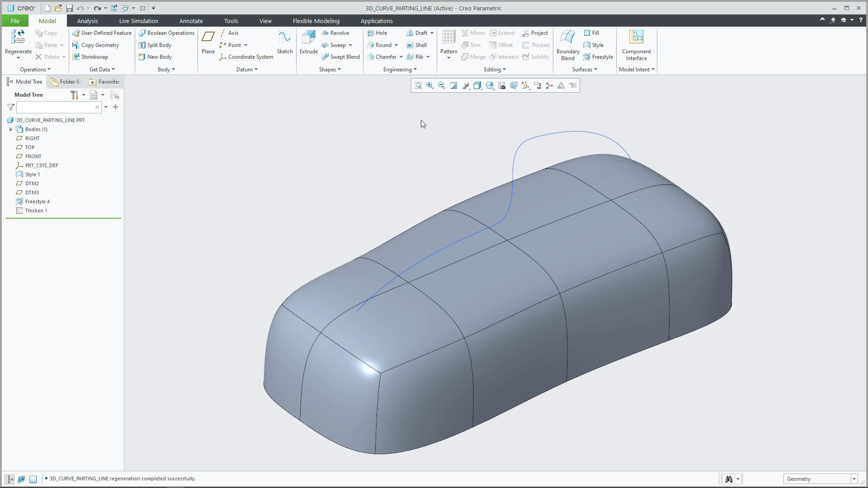Toggle the Spin Center icon
Viewport: 868px width, 488px height.
pos(549,85)
